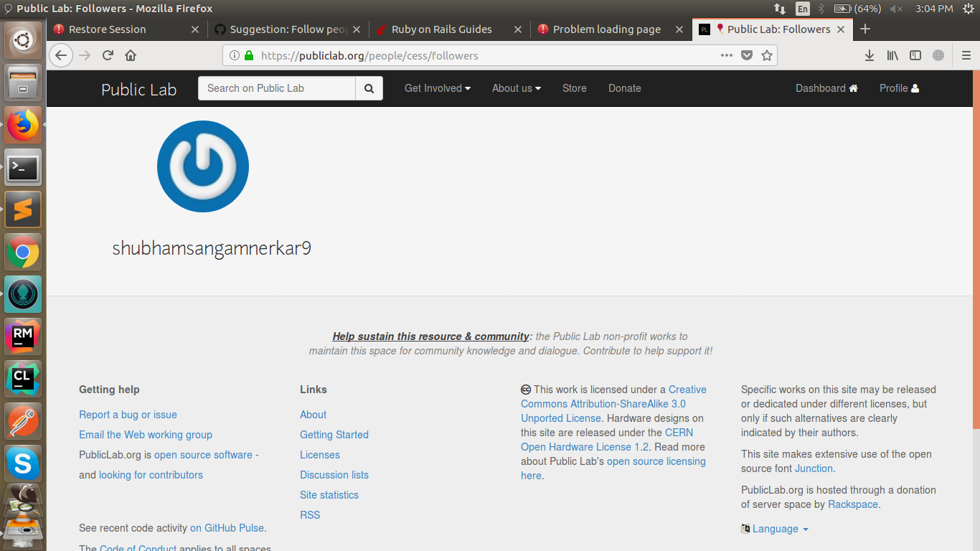Close the Restore Session tab
Viewport: 980px width, 551px height.
195,29
